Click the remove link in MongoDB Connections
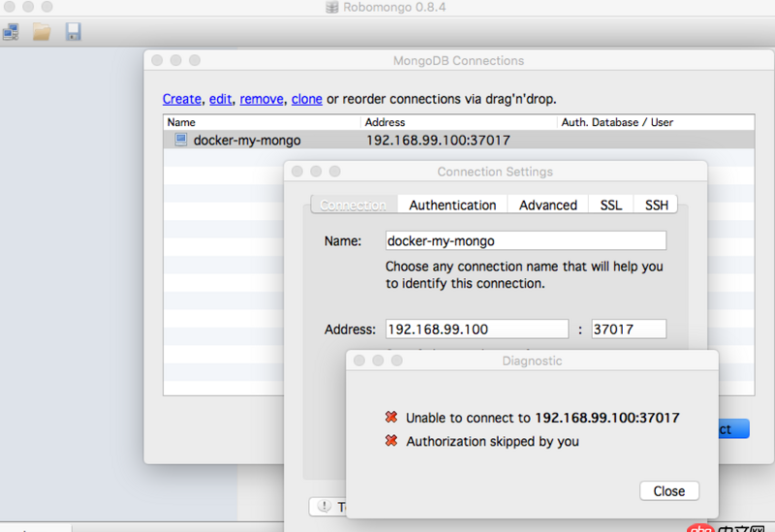The height and width of the screenshot is (532, 775). [262, 99]
